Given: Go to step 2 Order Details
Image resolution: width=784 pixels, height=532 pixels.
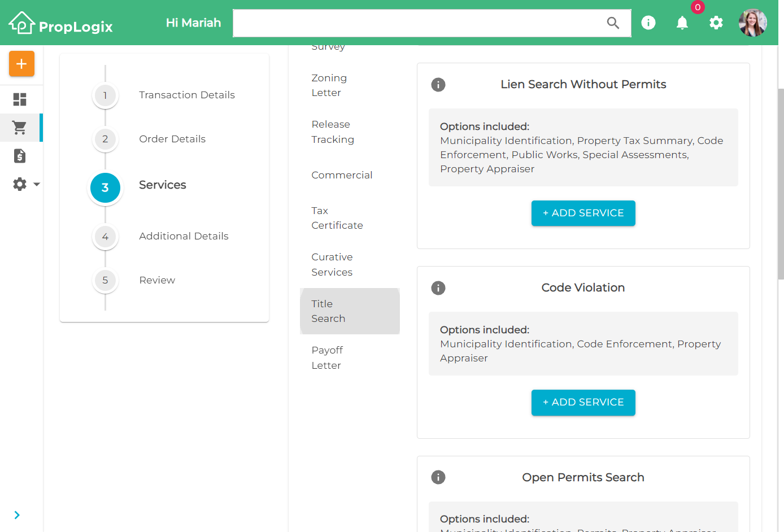Looking at the screenshot, I should pyautogui.click(x=149, y=139).
